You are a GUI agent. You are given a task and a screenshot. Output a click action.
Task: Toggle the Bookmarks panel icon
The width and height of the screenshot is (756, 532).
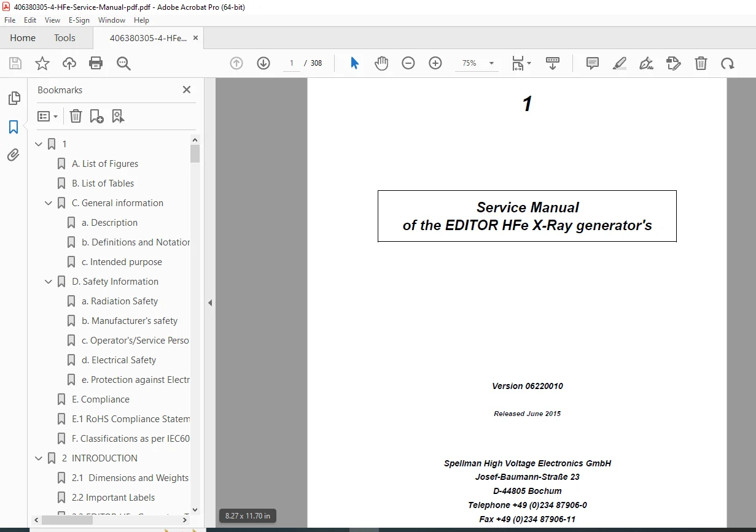[x=14, y=127]
